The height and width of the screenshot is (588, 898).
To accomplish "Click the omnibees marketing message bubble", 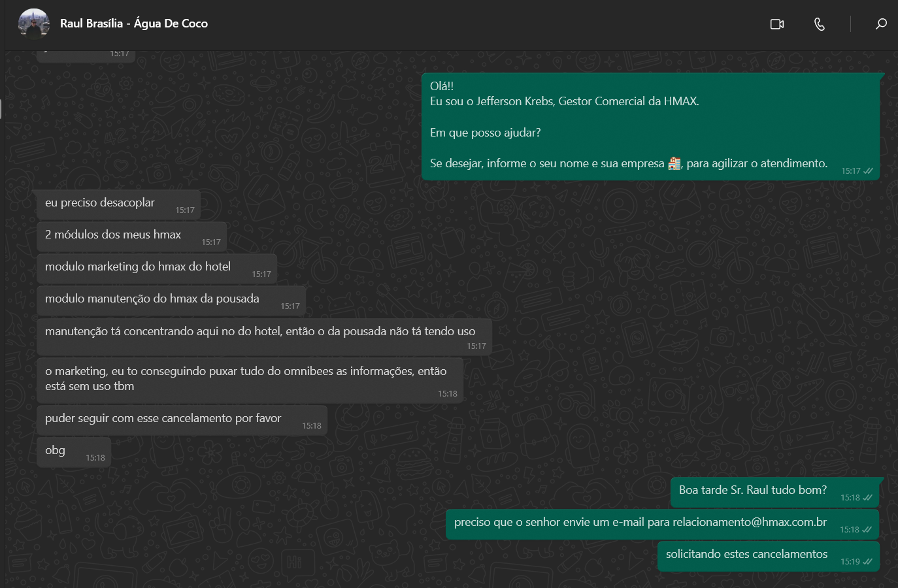I will (246, 379).
